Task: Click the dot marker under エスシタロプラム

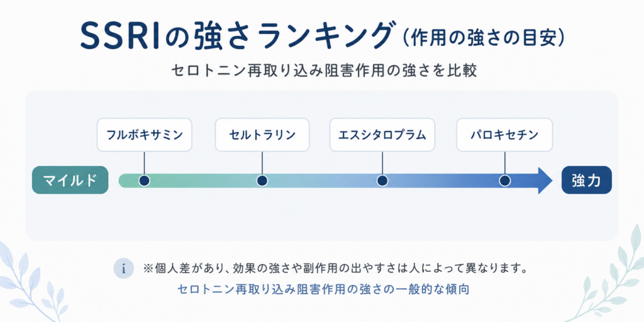Action: point(382,180)
